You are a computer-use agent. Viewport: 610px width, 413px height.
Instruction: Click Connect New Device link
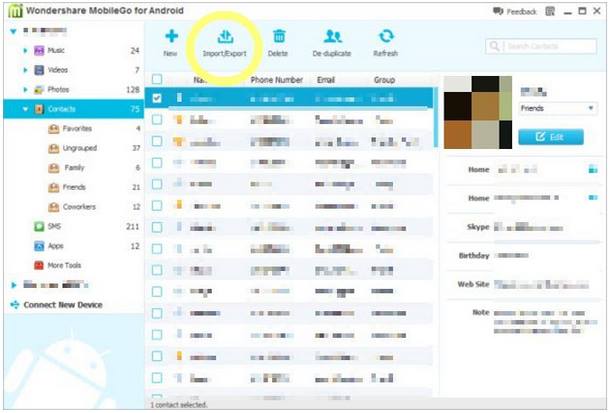tap(63, 305)
